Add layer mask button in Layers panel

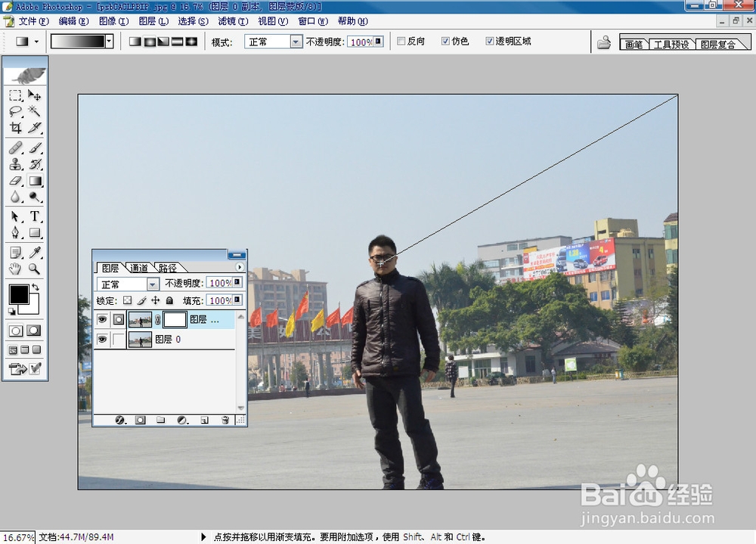pyautogui.click(x=141, y=420)
